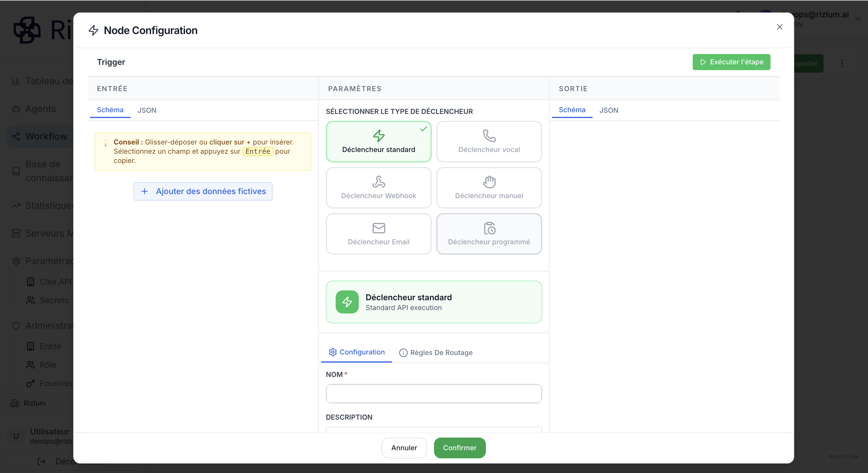Click the Administration shield icon
868x473 pixels.
(16, 325)
